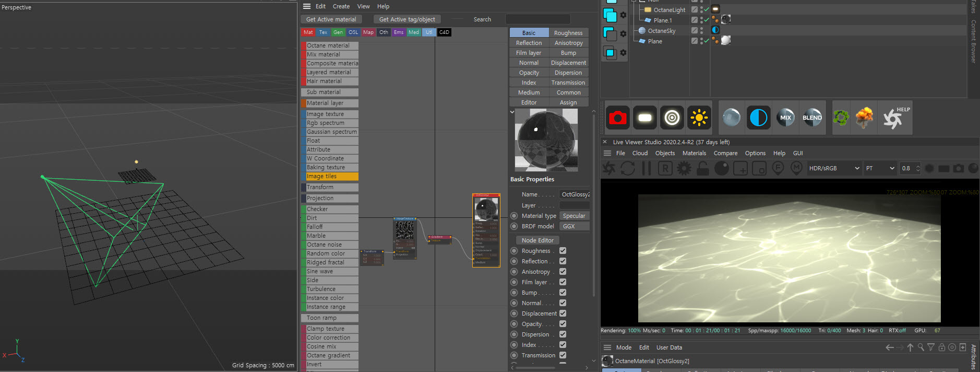Adjust the 0.8 value stepper
The height and width of the screenshot is (372, 980).
(918, 168)
